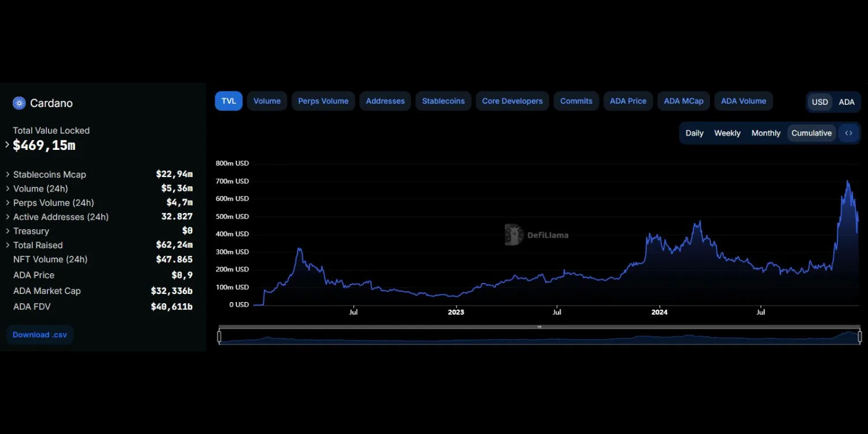Toggle the ADA MCap chart series
This screenshot has width=868, height=434.
point(683,101)
